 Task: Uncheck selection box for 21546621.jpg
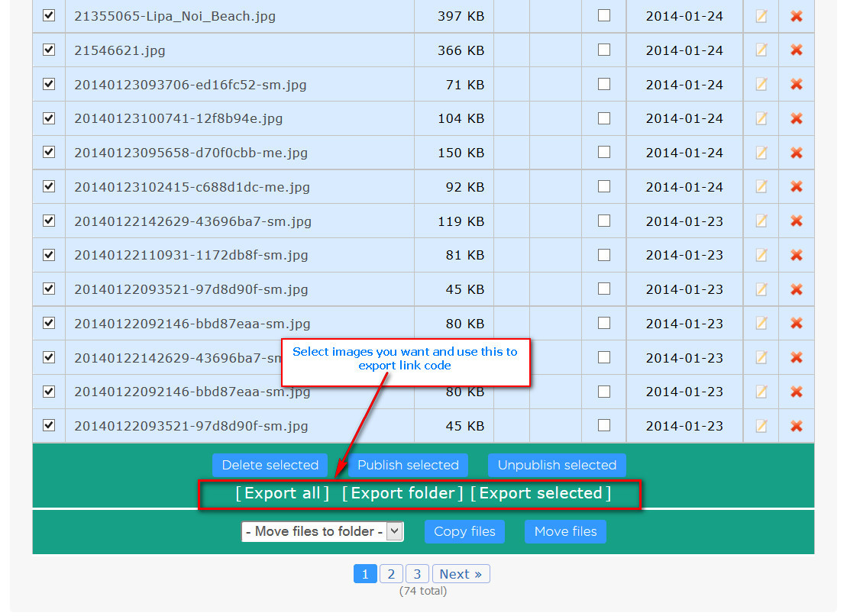[49, 50]
